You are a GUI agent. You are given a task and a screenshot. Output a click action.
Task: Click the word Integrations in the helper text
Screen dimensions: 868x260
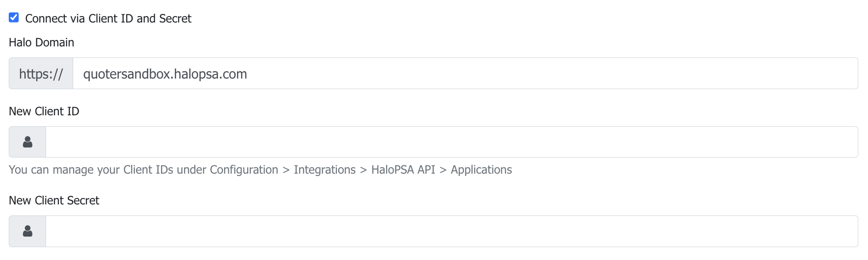[x=325, y=170]
